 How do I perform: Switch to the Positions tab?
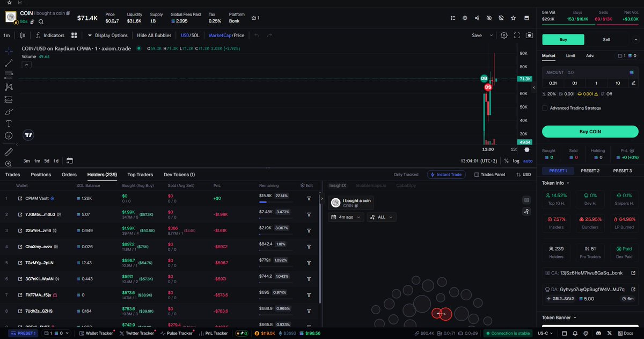point(41,175)
